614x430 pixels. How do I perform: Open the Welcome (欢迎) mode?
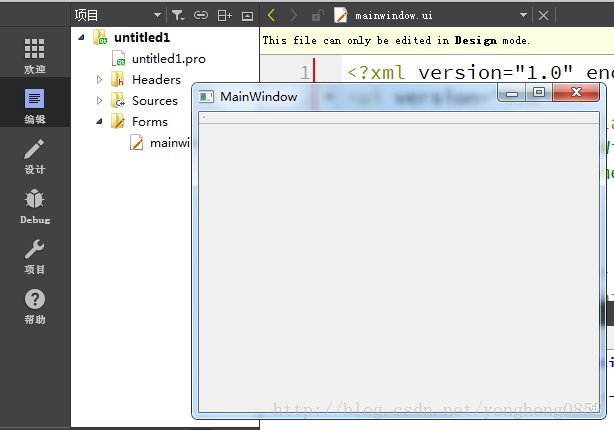click(x=34, y=55)
